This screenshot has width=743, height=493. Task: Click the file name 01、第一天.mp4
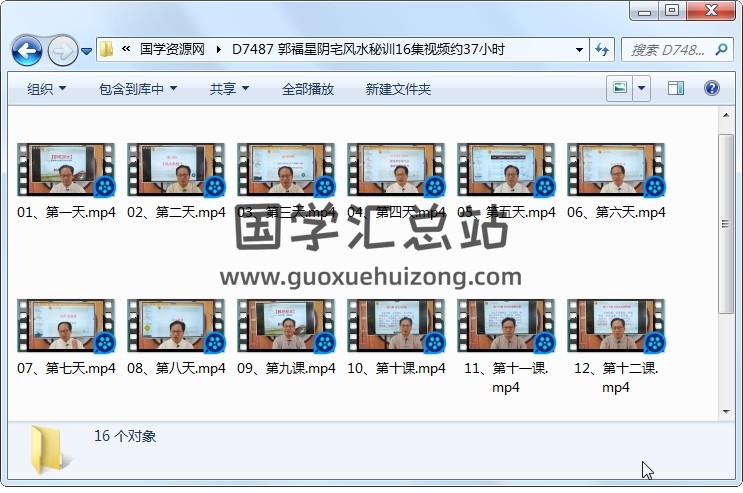(x=66, y=212)
